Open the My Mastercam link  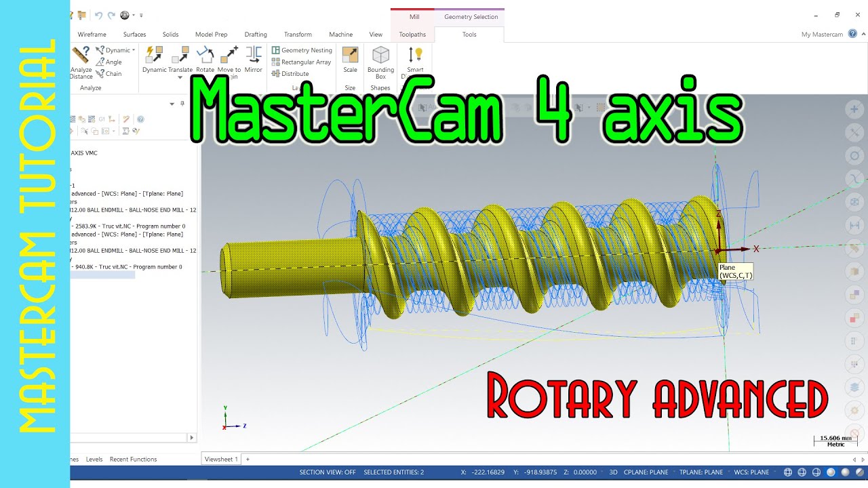coord(822,35)
